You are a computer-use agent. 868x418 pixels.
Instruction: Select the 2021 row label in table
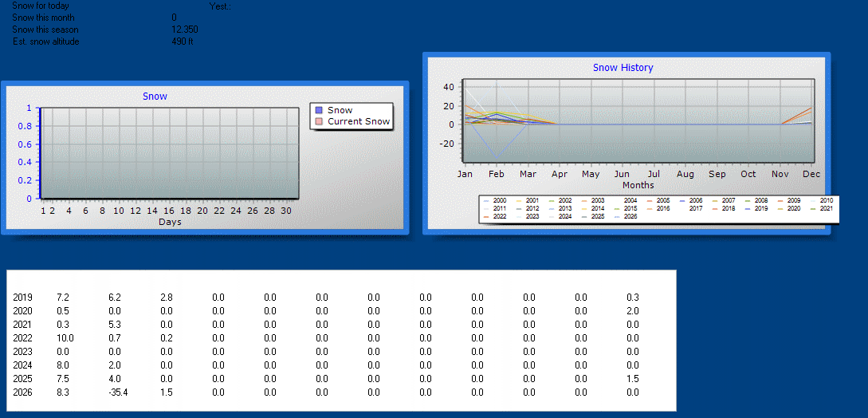coord(22,325)
